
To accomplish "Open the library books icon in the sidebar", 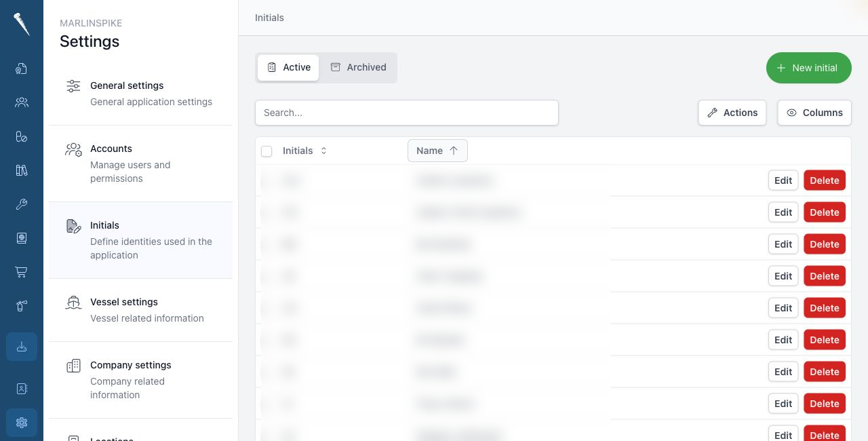I will [22, 170].
